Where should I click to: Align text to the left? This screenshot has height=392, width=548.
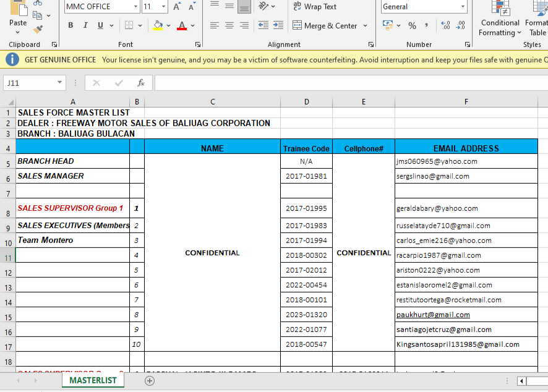(214, 25)
